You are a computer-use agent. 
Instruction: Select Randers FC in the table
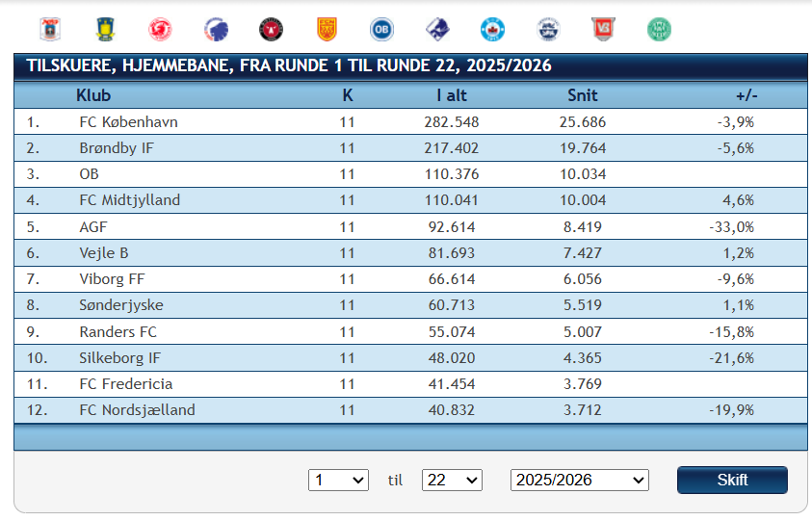[x=118, y=331]
